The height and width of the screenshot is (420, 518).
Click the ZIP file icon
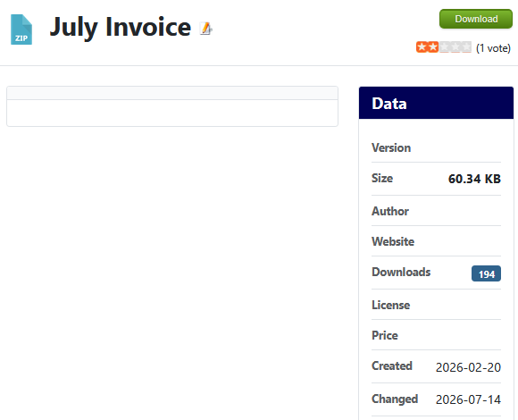pyautogui.click(x=21, y=29)
